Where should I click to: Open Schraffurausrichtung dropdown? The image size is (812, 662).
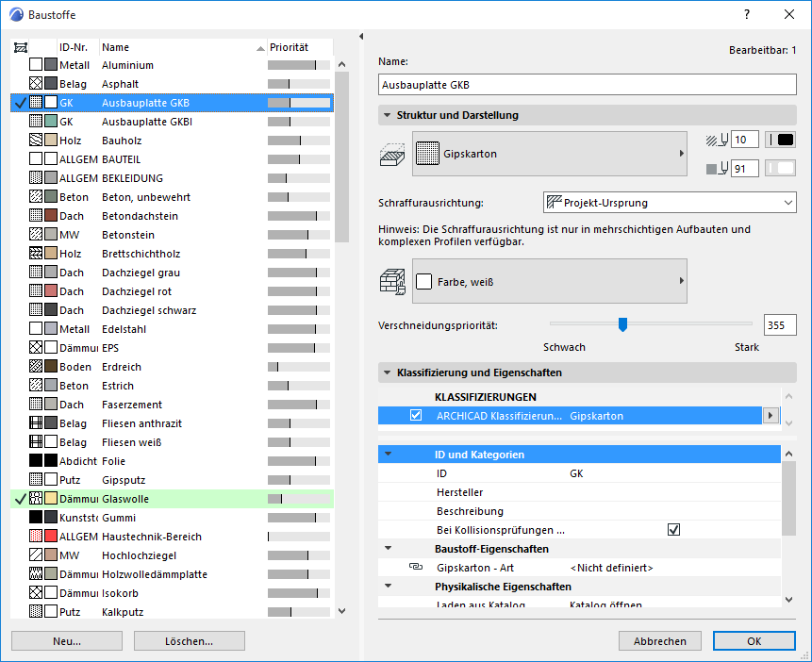[x=670, y=203]
